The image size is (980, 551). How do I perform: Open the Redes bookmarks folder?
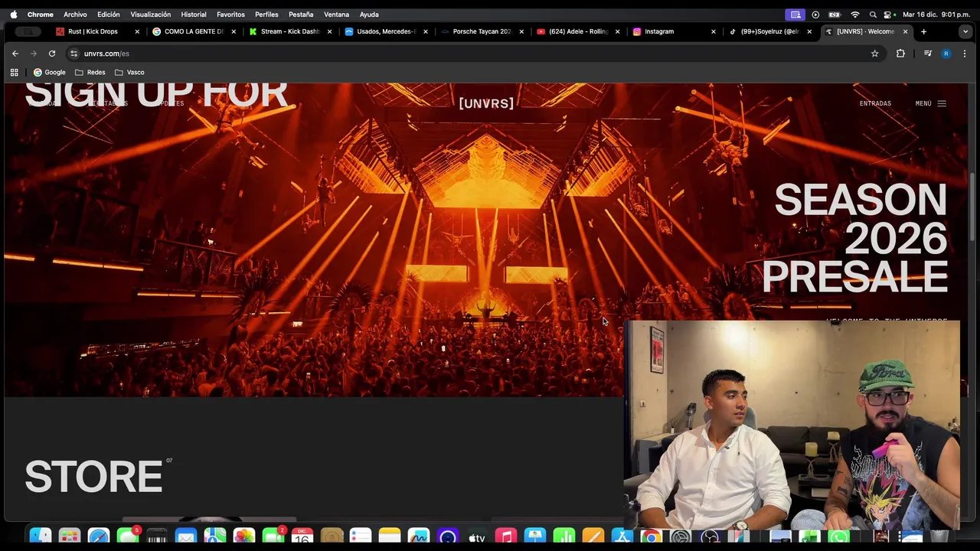(x=90, y=72)
